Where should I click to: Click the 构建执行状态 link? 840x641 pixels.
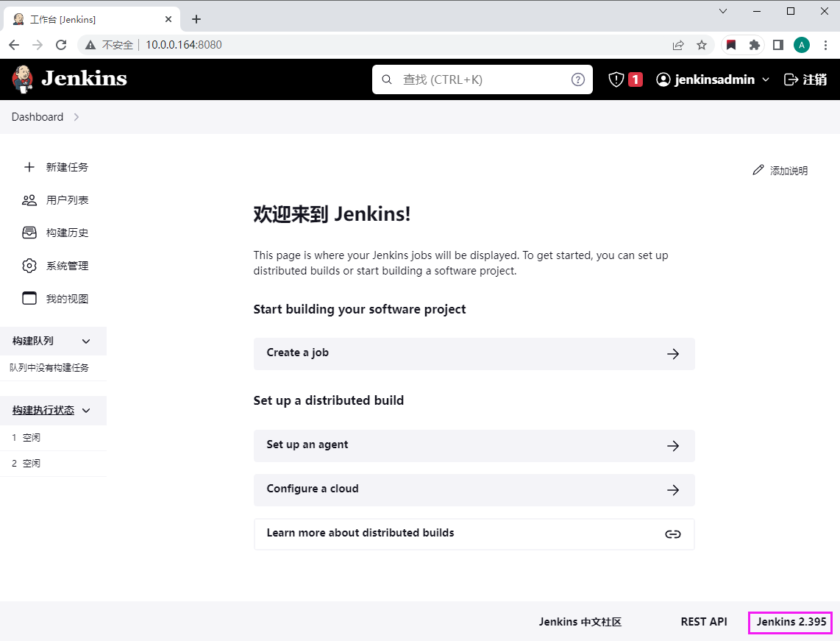coord(43,411)
